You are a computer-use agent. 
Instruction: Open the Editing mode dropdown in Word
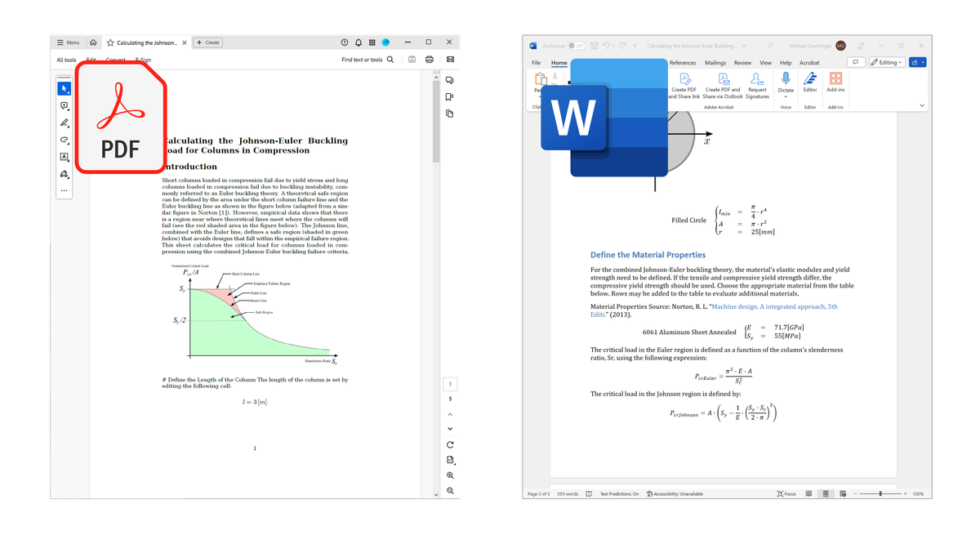click(x=885, y=62)
